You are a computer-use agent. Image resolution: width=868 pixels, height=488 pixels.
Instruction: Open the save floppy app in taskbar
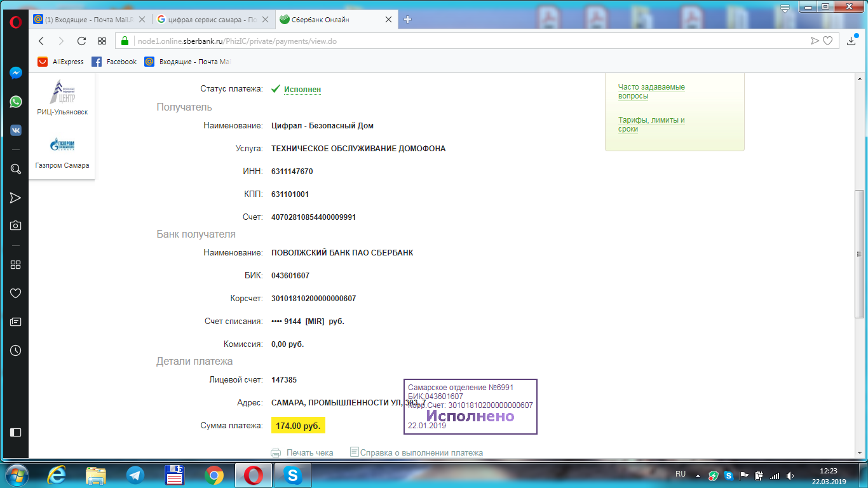pyautogui.click(x=174, y=475)
